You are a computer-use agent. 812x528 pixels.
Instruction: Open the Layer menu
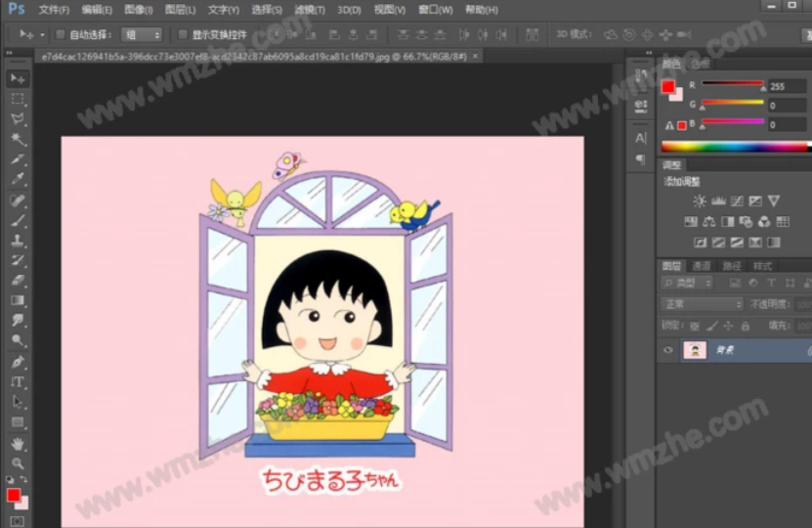coord(180,10)
